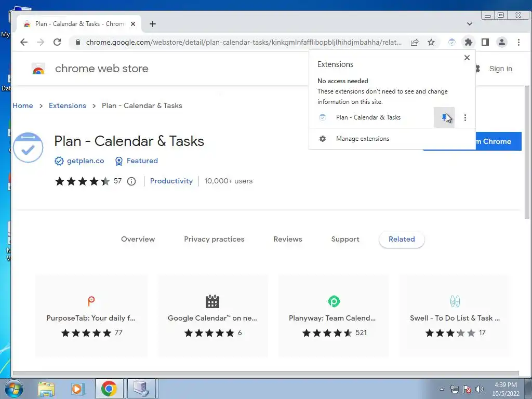Open the Chrome side panel
532x399 pixels.
[485, 42]
